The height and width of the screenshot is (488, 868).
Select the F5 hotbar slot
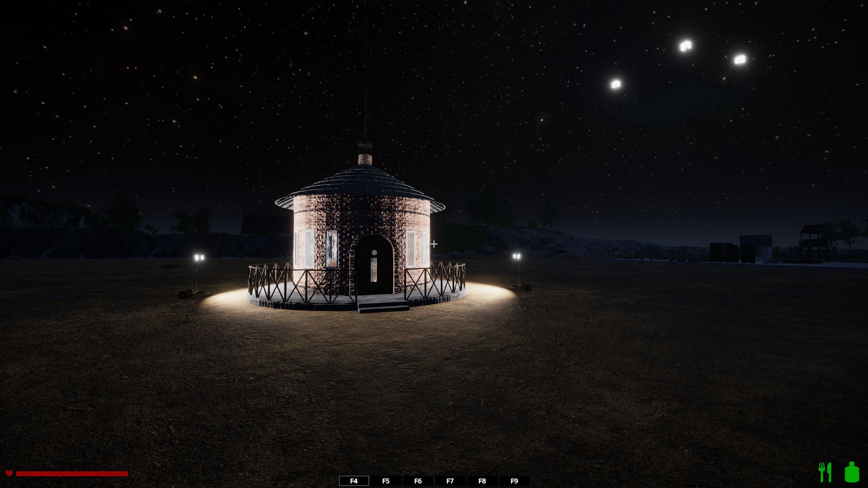(386, 481)
